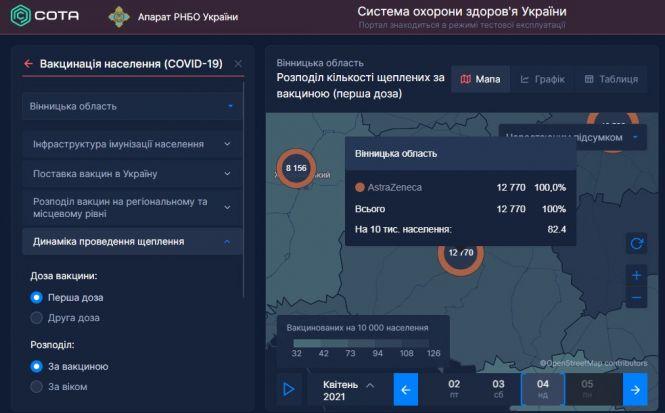This screenshot has width=665, height=413.
Task: Select Друга доза radio button
Action: coord(36,318)
